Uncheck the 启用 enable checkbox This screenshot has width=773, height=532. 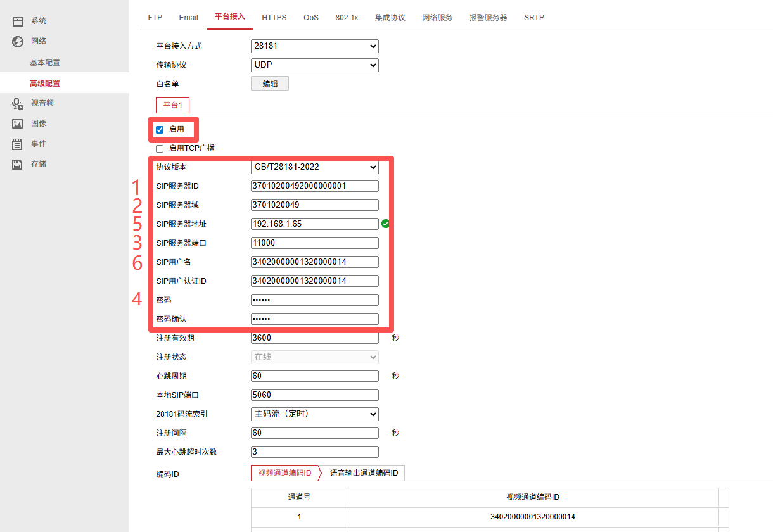coord(160,130)
